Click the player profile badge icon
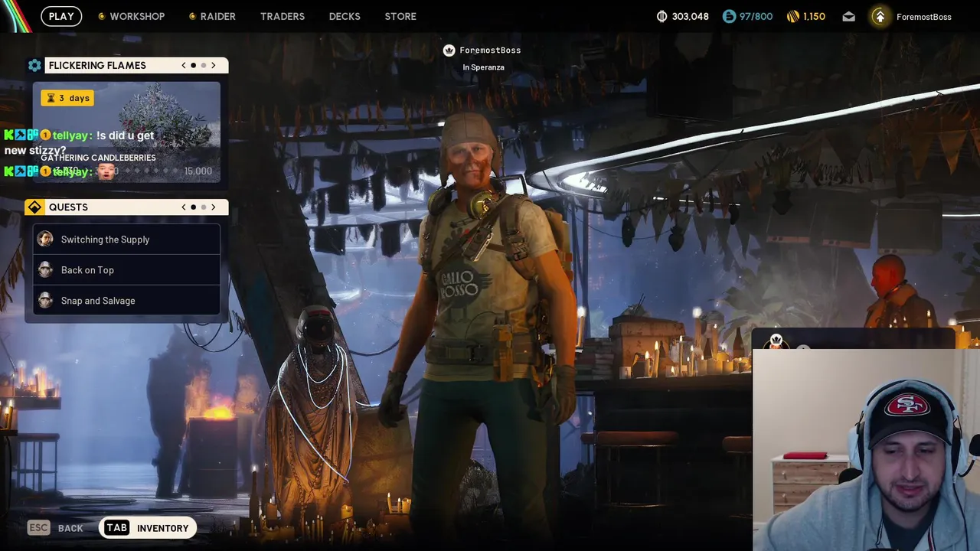 (880, 16)
